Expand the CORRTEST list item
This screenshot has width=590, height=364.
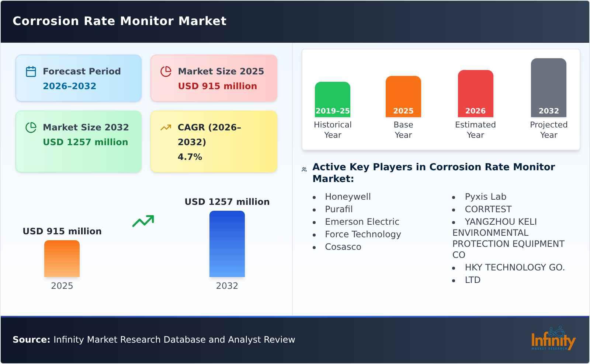[x=488, y=209]
